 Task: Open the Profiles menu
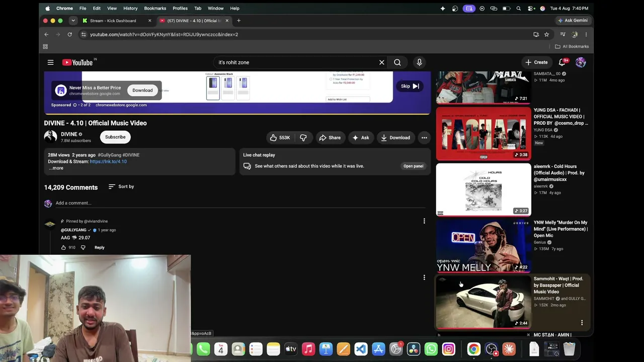click(180, 9)
